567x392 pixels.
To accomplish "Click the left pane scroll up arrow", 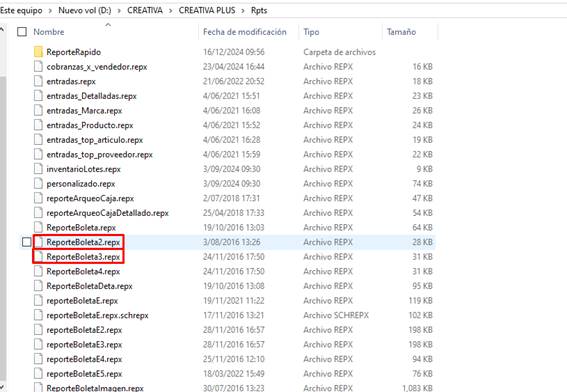I will pos(3,29).
